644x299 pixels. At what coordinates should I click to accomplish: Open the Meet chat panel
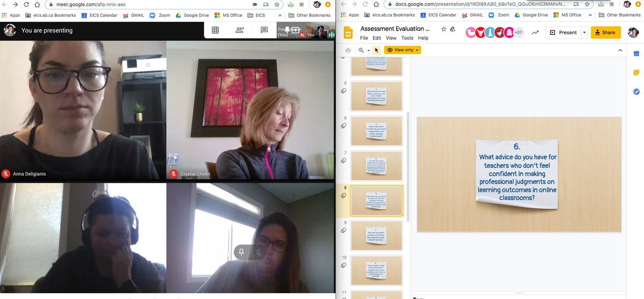265,31
